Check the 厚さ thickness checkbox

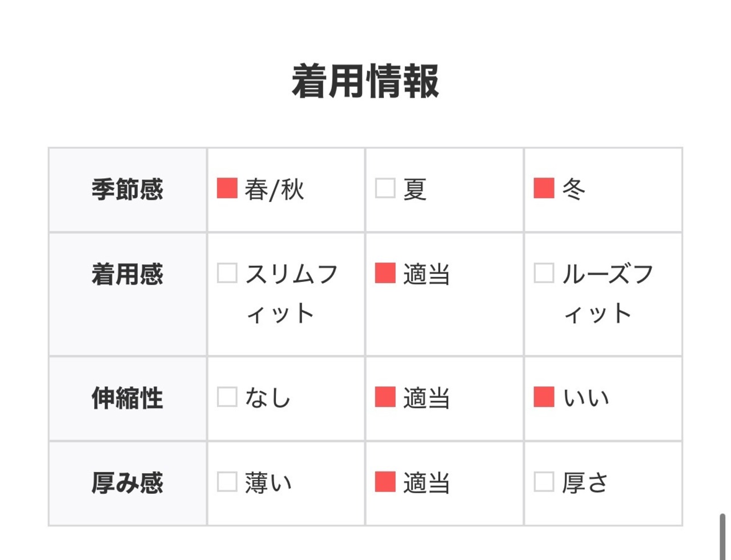[x=544, y=482]
